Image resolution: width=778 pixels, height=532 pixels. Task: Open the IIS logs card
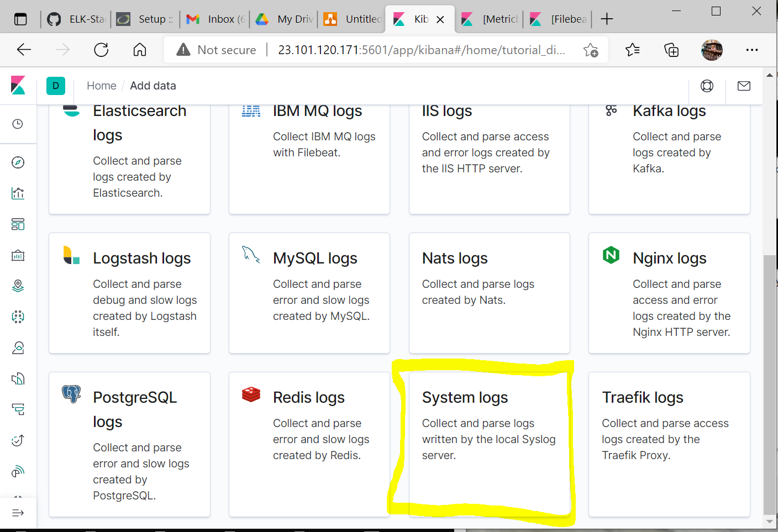(x=490, y=159)
